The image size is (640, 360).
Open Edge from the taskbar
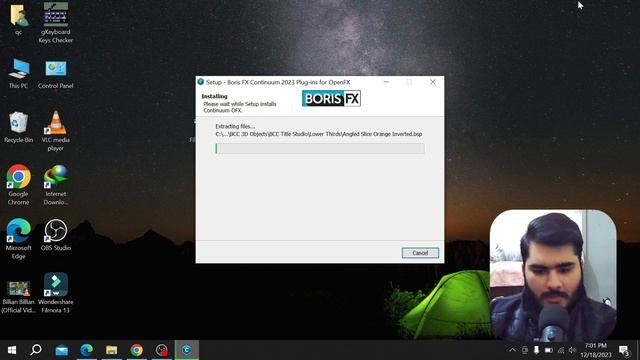pyautogui.click(x=87, y=350)
